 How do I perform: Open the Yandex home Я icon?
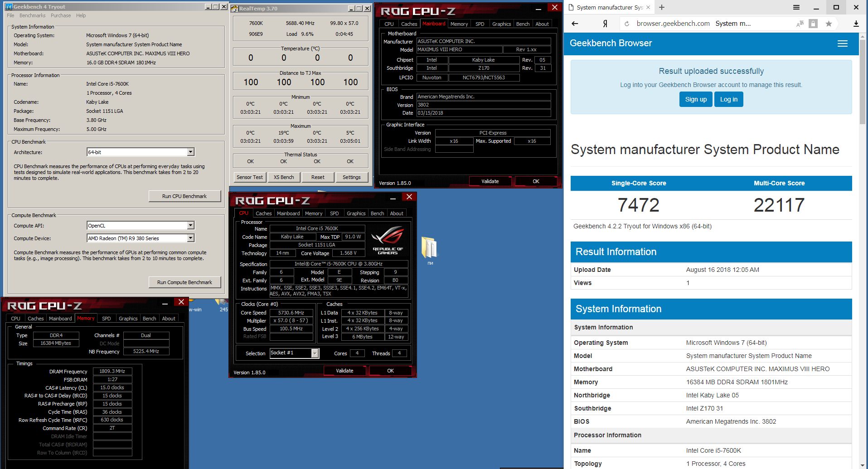click(605, 24)
